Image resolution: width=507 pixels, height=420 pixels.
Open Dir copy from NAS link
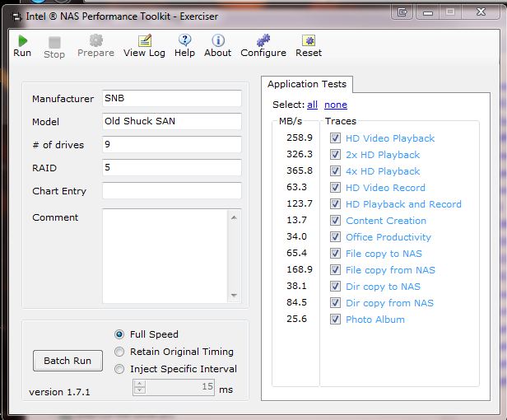coord(389,303)
